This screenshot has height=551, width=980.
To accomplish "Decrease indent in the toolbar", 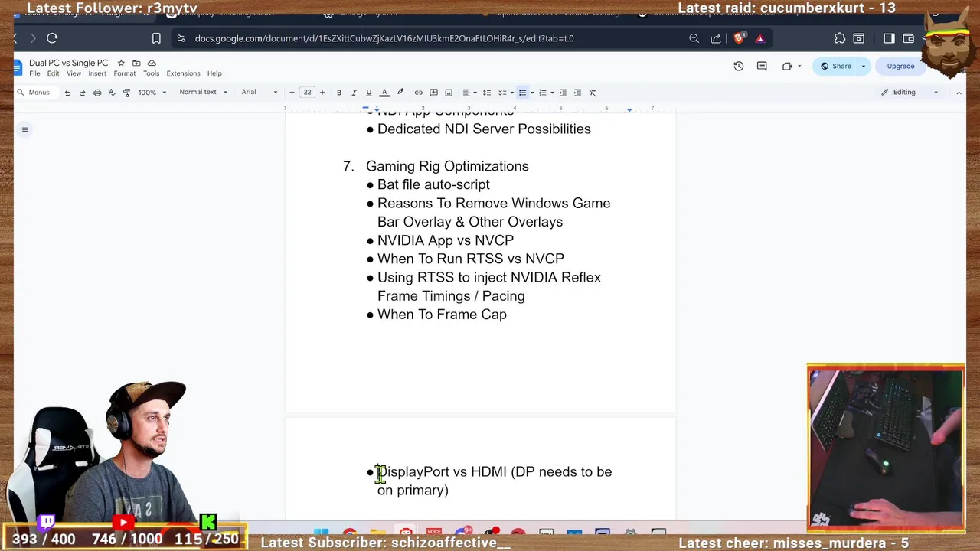I will click(x=563, y=93).
